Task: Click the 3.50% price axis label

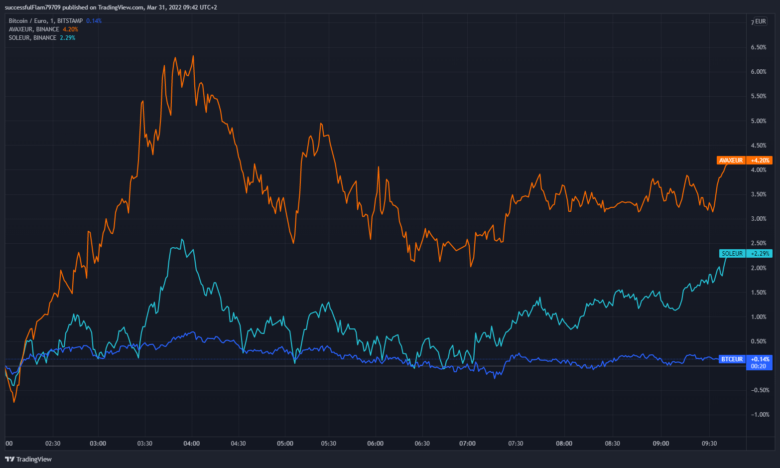Action: (x=759, y=194)
